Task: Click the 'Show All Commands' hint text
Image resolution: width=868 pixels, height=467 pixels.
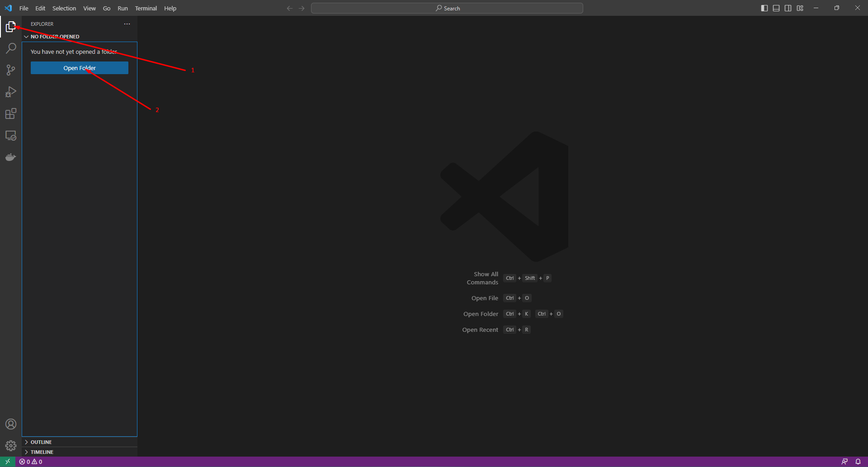Action: pyautogui.click(x=482, y=278)
